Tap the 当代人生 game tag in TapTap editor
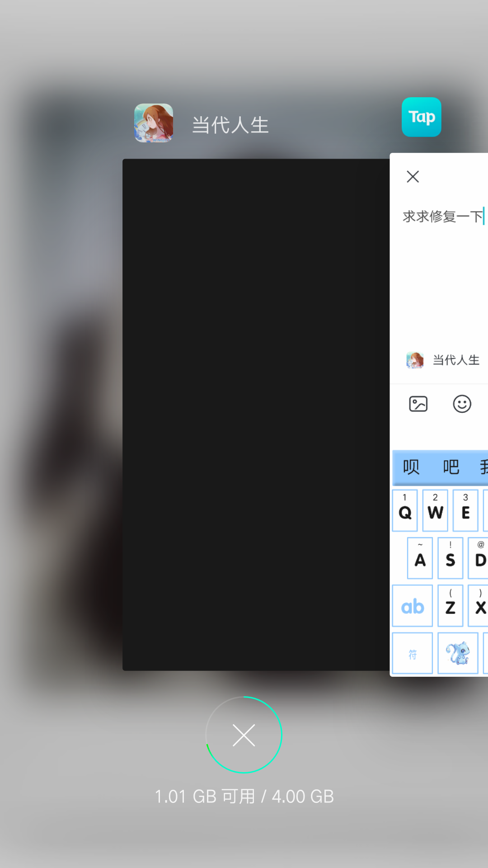This screenshot has width=488, height=868. pyautogui.click(x=443, y=360)
